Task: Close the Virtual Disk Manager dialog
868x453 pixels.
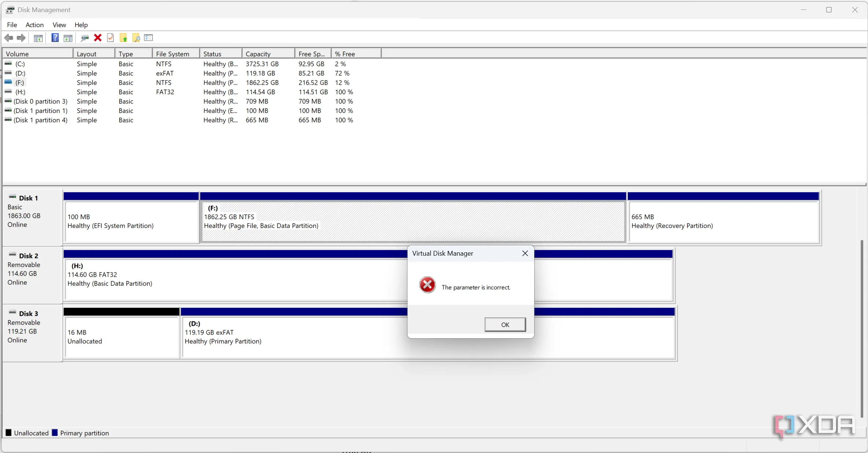Action: pos(524,253)
